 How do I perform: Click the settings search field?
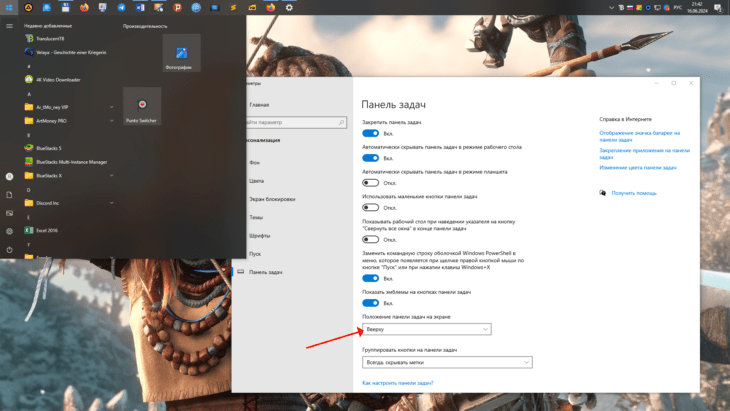294,122
